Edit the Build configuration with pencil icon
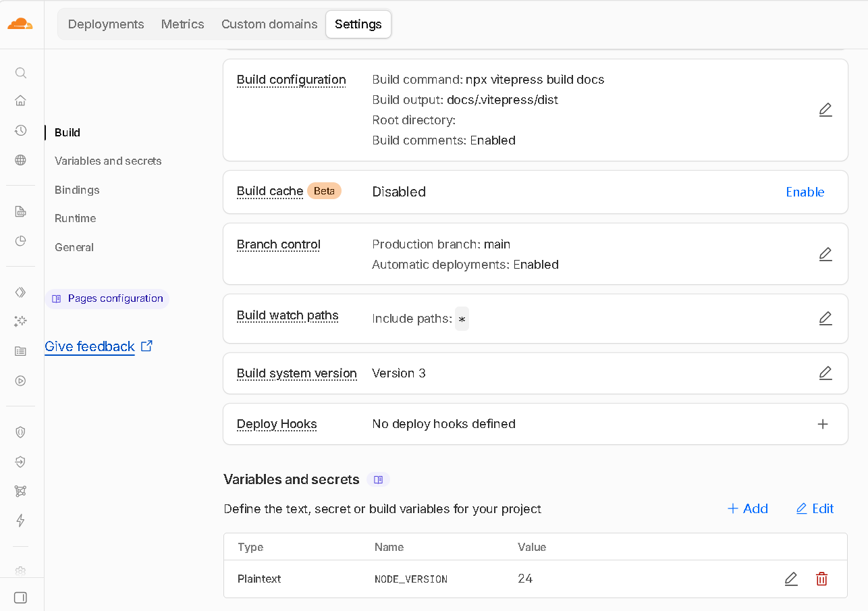This screenshot has width=868, height=611. (x=825, y=110)
